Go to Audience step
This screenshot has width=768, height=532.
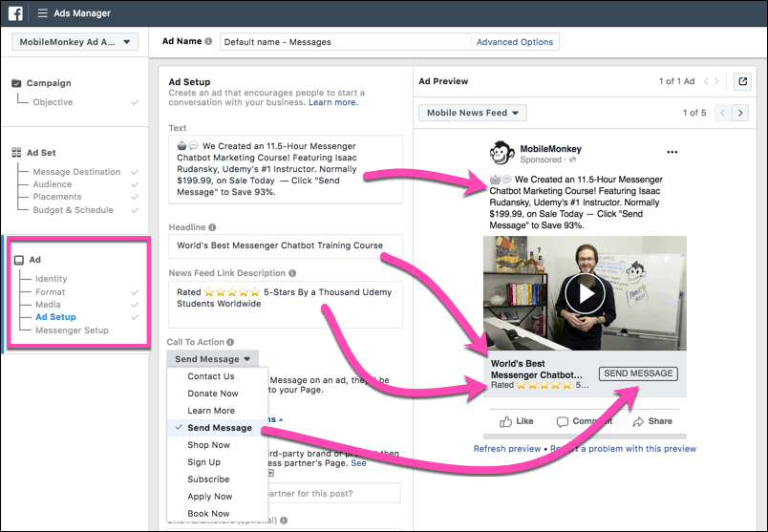pos(53,184)
